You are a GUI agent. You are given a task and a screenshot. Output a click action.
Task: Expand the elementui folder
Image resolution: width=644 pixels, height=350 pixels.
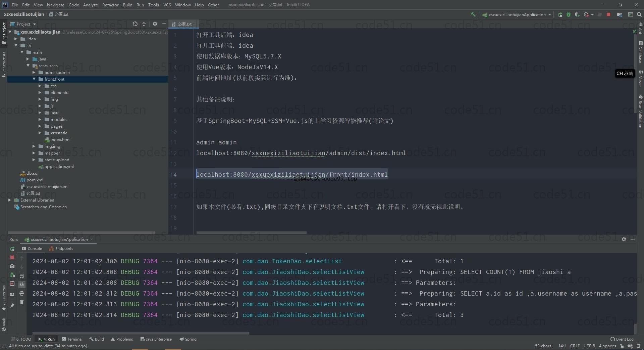[40, 92]
